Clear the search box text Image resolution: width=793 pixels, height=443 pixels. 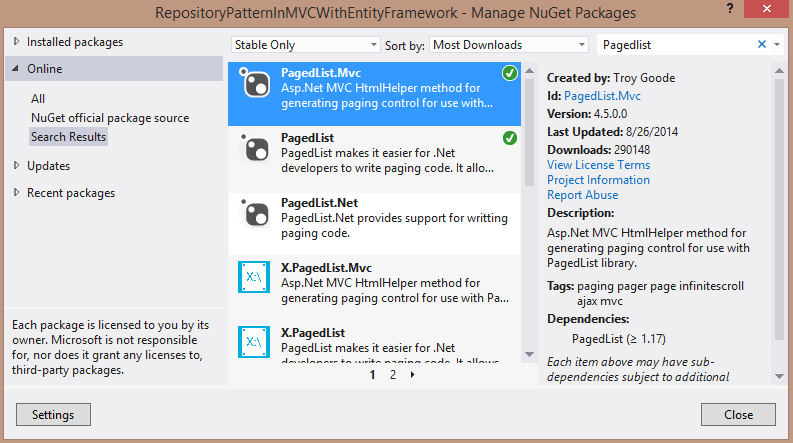[x=762, y=44]
